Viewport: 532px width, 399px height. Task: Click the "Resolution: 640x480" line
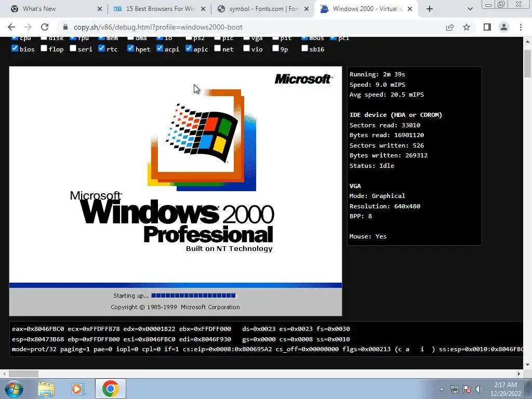[x=385, y=206]
